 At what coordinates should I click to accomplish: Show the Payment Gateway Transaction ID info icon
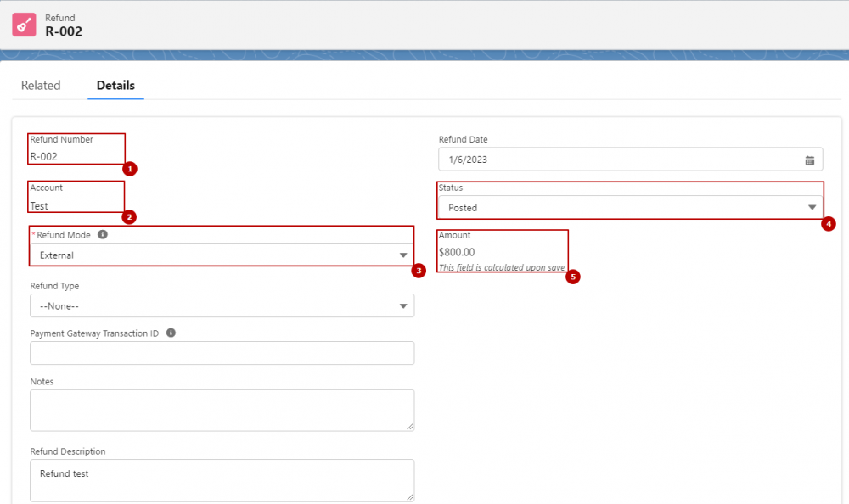click(171, 333)
